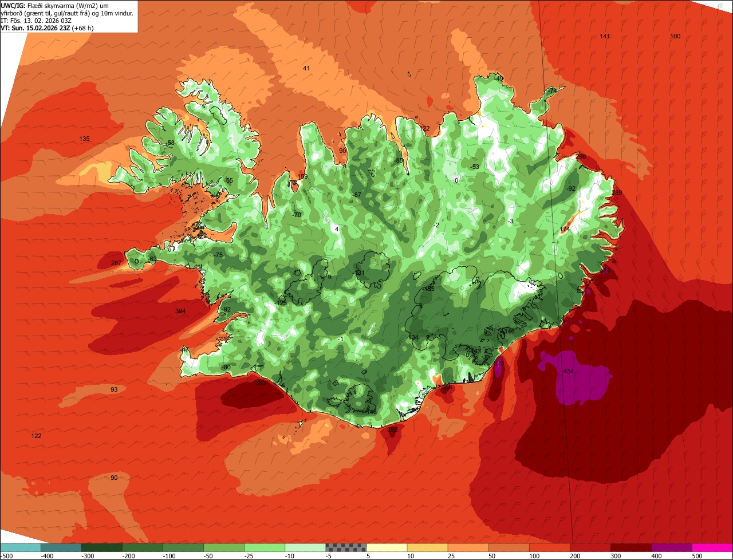
Task: Select the map value '-1' in southern Iceland
Action: [x=340, y=340]
